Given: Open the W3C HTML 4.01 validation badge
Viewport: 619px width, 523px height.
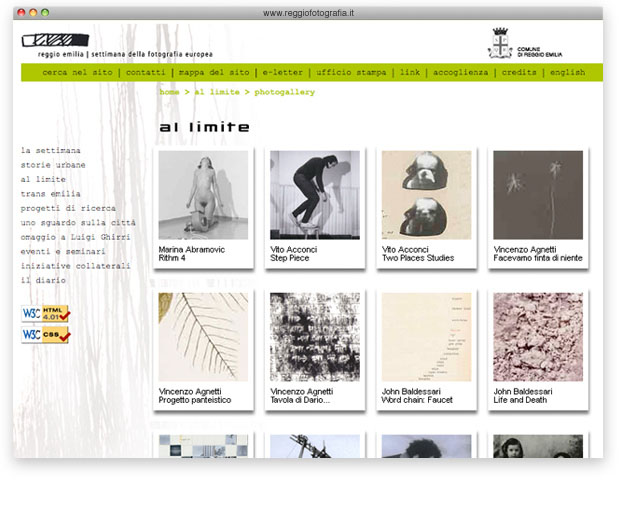Looking at the screenshot, I should pos(45,314).
